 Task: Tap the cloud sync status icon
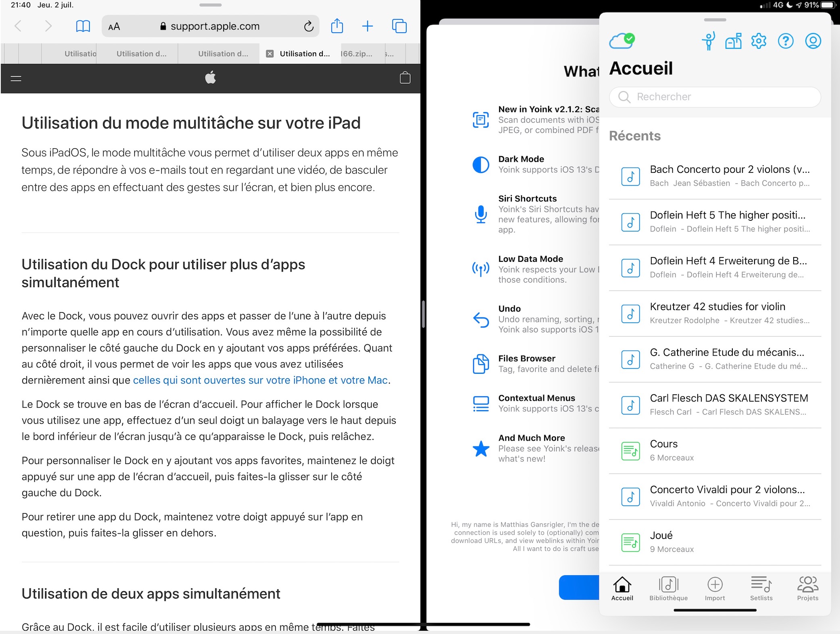click(x=622, y=41)
